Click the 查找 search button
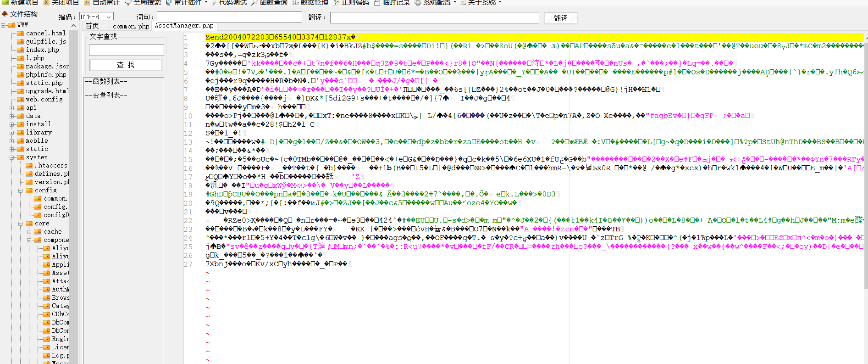This screenshot has width=868, height=364. coord(126,65)
